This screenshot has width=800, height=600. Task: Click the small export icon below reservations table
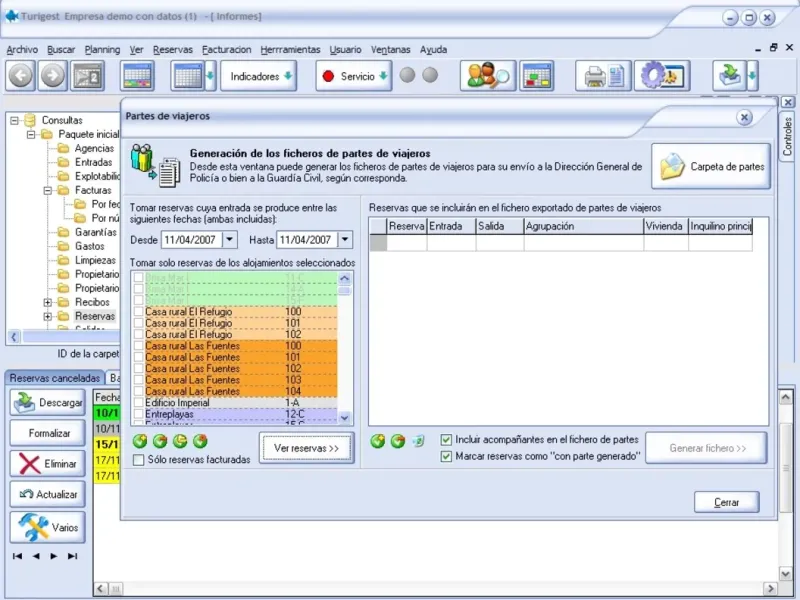coord(418,441)
